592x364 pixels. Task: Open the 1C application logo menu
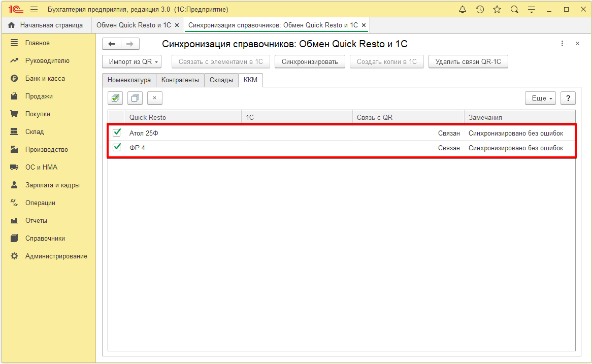point(16,10)
